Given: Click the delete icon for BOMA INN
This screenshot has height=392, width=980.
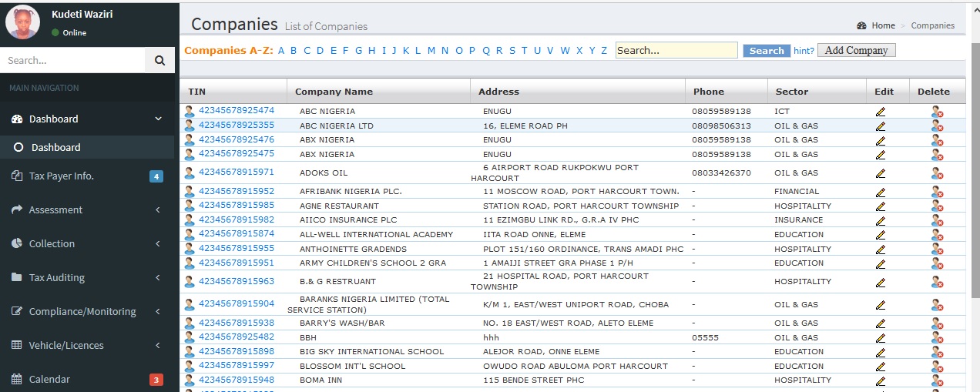Looking at the screenshot, I should (x=936, y=380).
